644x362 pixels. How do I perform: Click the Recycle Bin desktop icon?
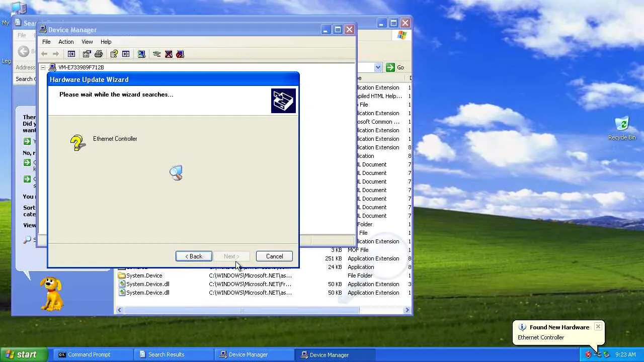pos(622,124)
